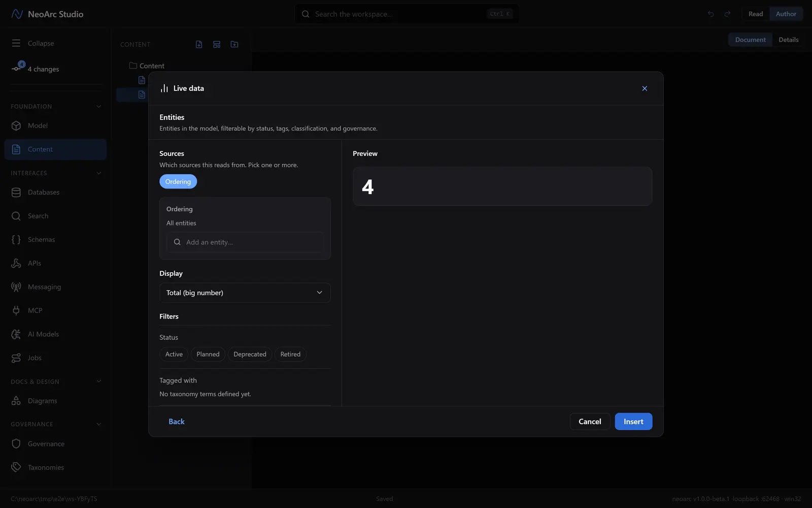
Task: Toggle the Deprecated status filter
Action: (250, 354)
